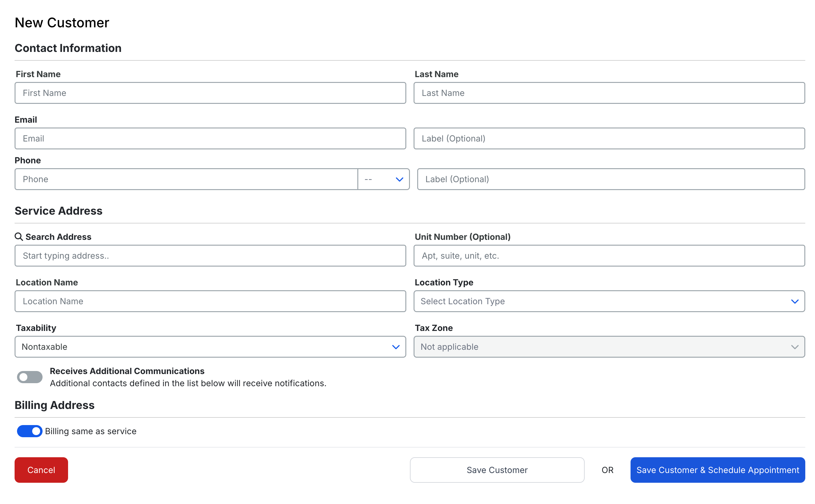Click the Location Type label
The height and width of the screenshot is (504, 815).
(x=444, y=282)
